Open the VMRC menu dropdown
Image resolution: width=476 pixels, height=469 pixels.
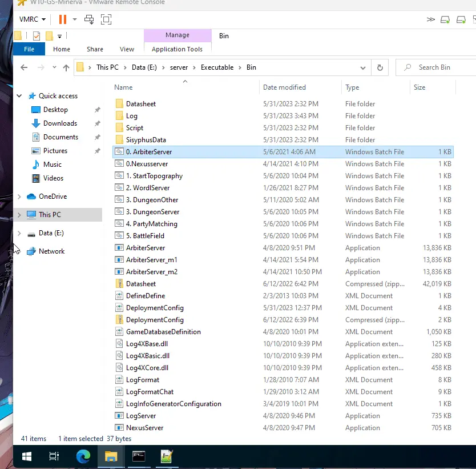[x=32, y=19]
